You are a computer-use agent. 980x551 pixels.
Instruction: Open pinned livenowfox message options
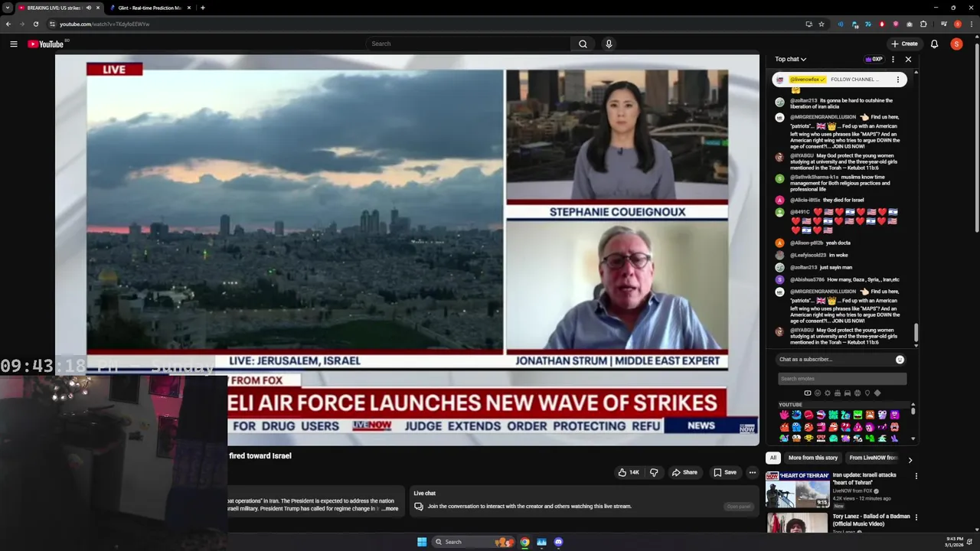(x=898, y=79)
